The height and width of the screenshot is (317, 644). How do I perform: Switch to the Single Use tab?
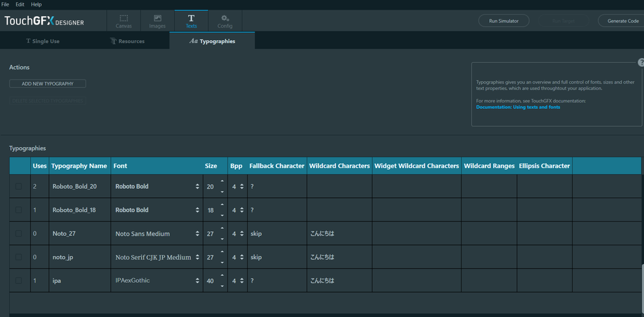pyautogui.click(x=43, y=41)
